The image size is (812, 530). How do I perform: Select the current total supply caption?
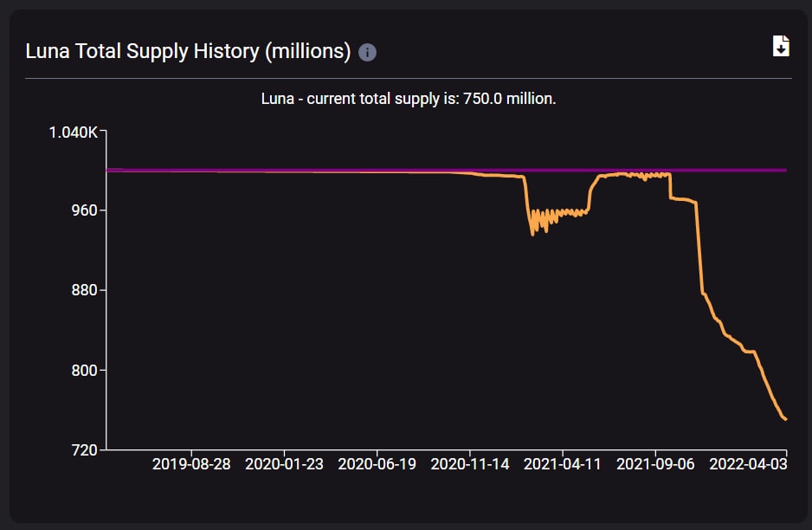point(408,99)
